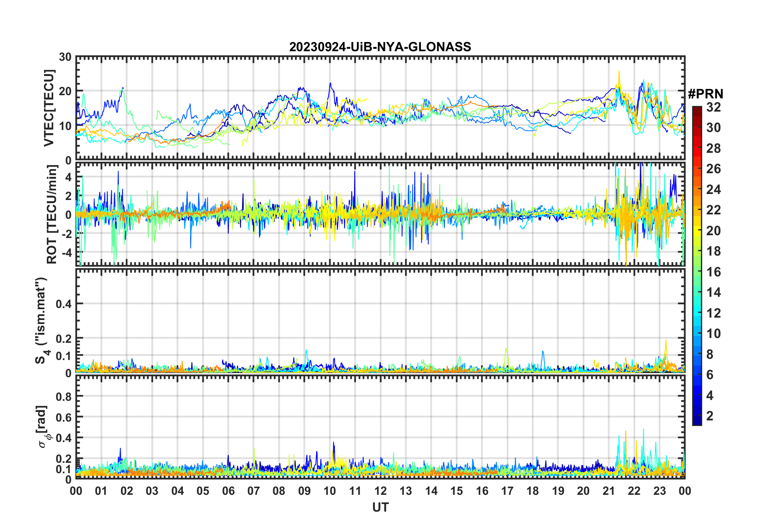This screenshot has width=761, height=532.
Task: Click PRN colorbar tick label 6
Action: pyautogui.click(x=710, y=375)
